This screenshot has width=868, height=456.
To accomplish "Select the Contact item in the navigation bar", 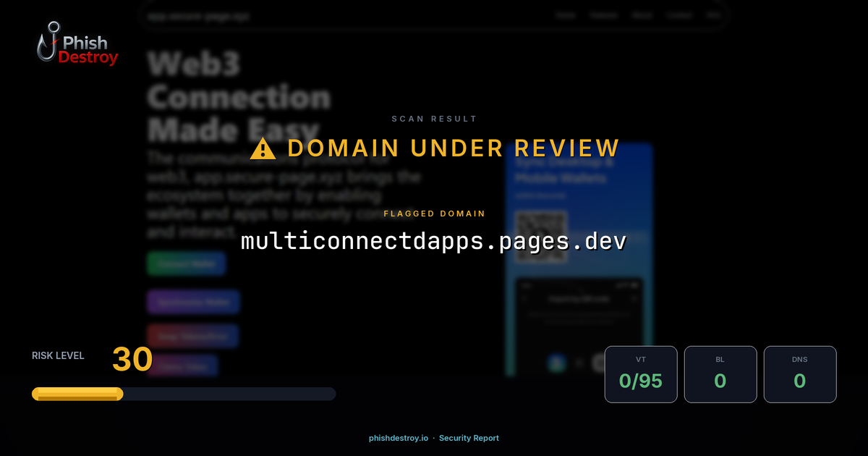I will pyautogui.click(x=680, y=15).
